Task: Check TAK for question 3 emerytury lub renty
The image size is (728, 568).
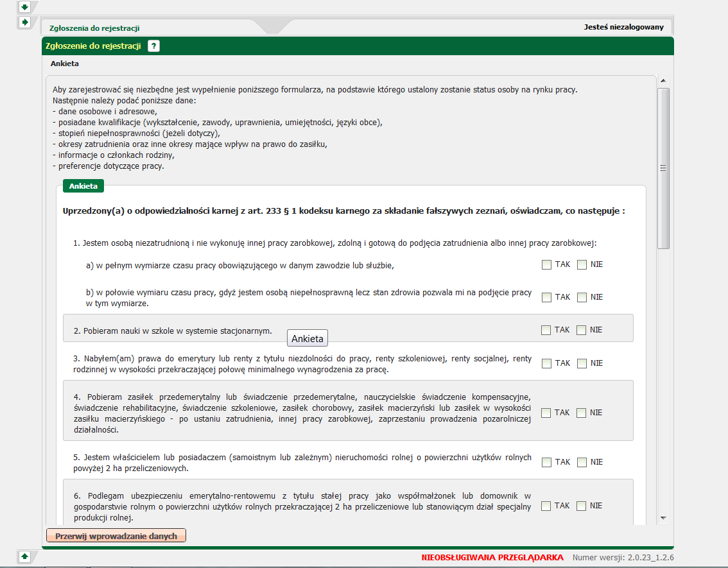Action: pyautogui.click(x=546, y=363)
